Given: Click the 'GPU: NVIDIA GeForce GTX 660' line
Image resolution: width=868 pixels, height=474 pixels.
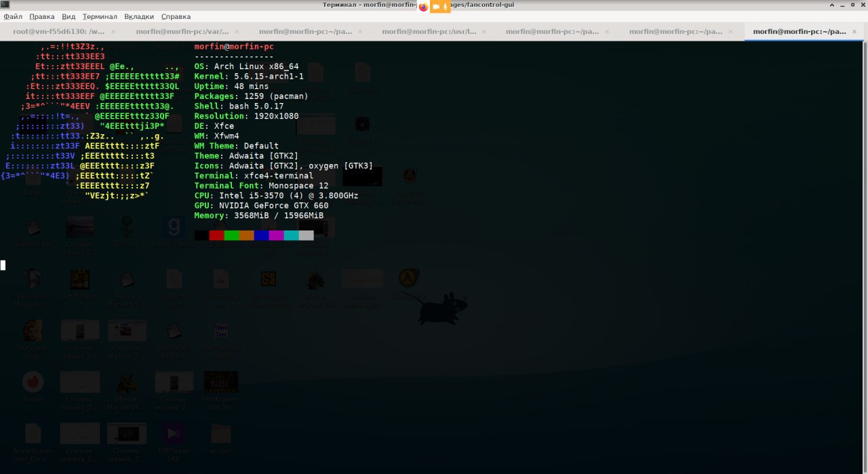Looking at the screenshot, I should 261,205.
